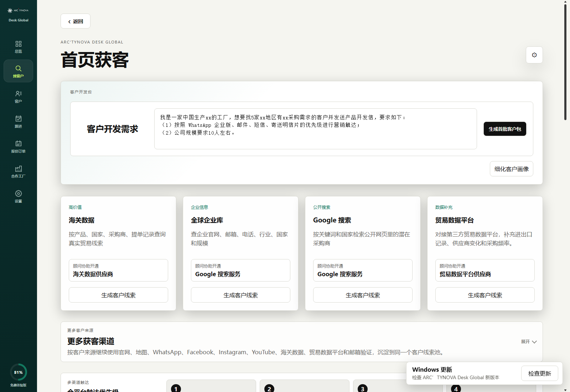Open 合作工厂 factory sidebar icon

18,171
